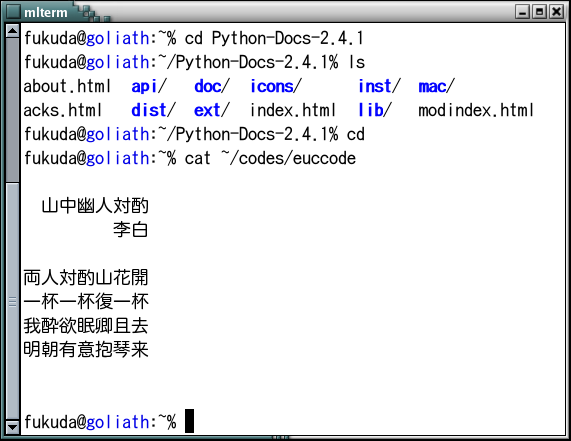Click the modindex.html file name
Image resolution: width=571 pixels, height=441 pixels.
[x=476, y=110]
